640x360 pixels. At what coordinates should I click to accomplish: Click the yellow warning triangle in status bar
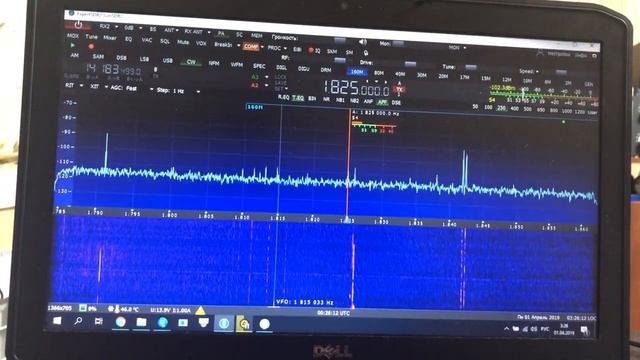[200, 311]
